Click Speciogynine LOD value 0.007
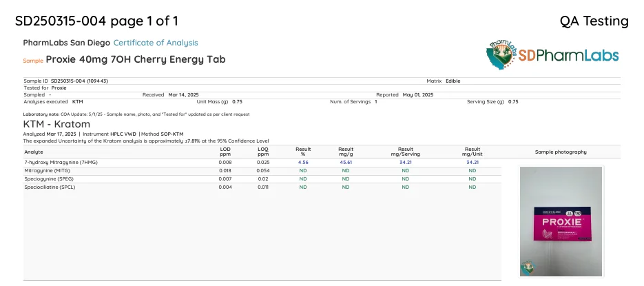The image size is (644, 286). pos(225,178)
